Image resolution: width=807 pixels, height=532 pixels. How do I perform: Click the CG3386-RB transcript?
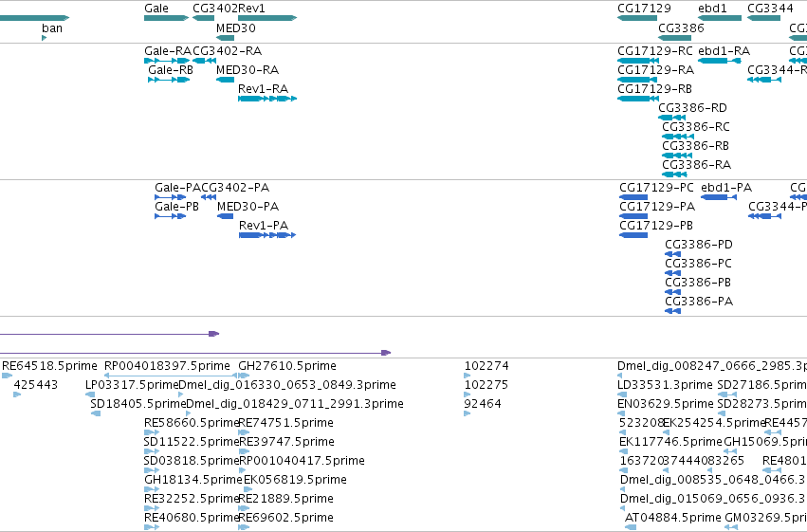click(677, 156)
